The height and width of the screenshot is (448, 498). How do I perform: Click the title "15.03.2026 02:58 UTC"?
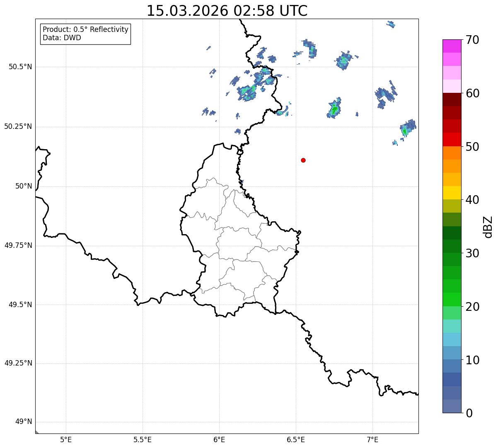pos(227,11)
